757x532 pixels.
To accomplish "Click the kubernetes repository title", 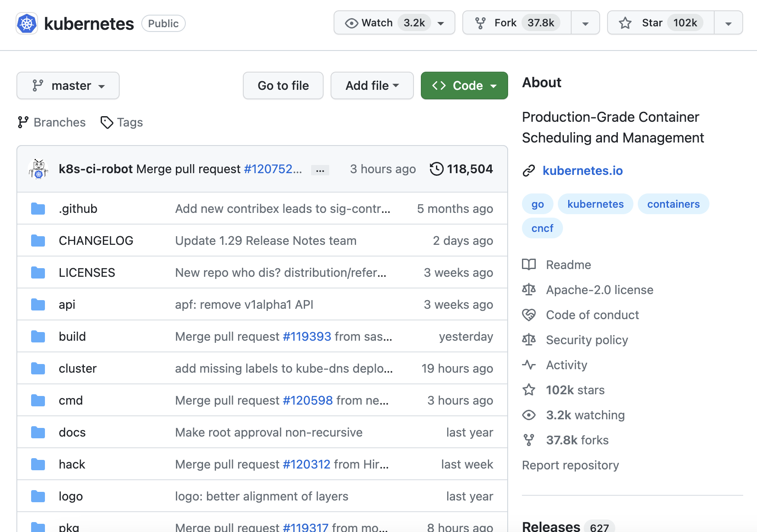I will tap(89, 24).
